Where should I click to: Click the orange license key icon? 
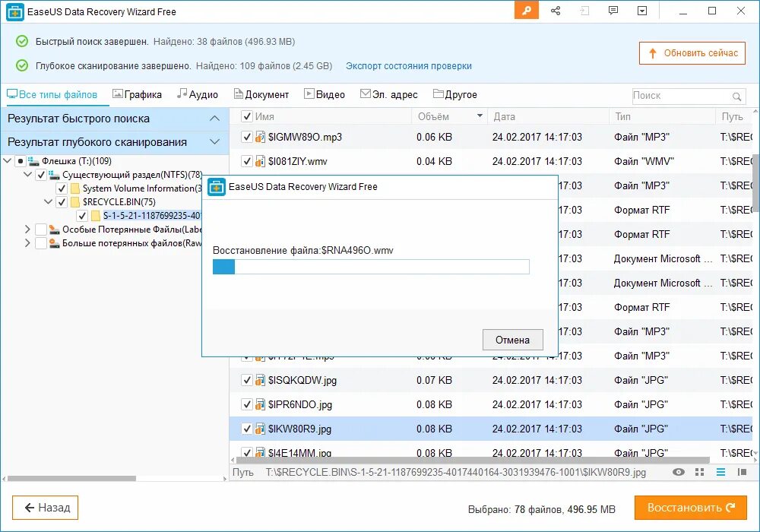[526, 11]
